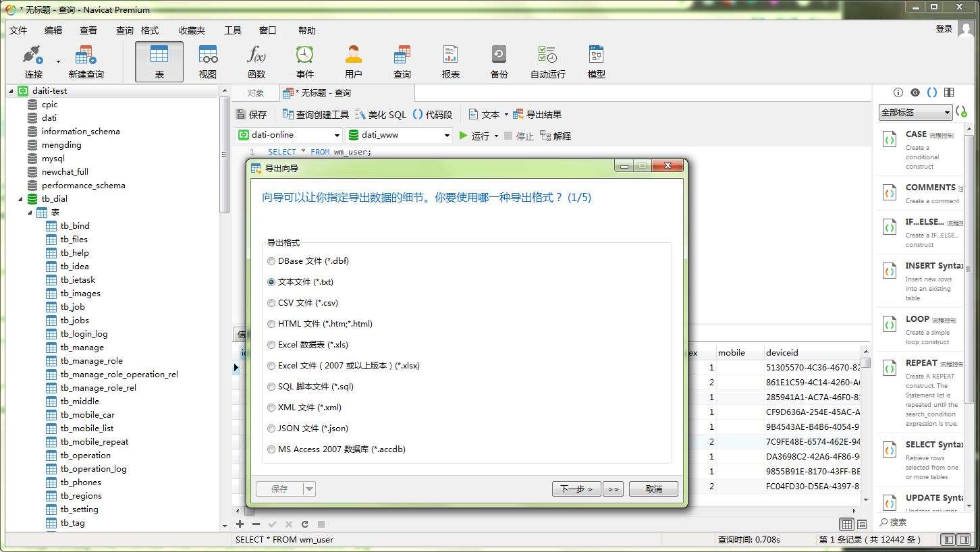Click the add record plus icon below grid
This screenshot has height=552, width=980.
[x=240, y=524]
